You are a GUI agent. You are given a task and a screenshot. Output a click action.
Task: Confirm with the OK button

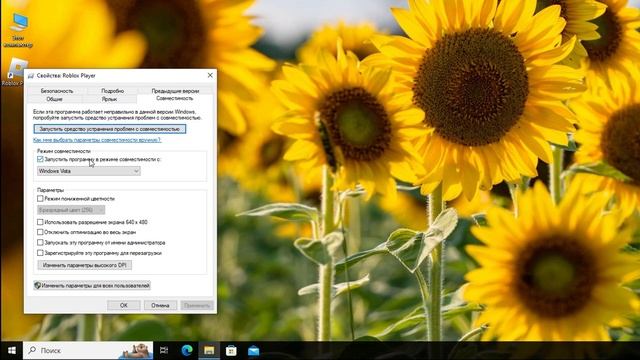coord(124,305)
